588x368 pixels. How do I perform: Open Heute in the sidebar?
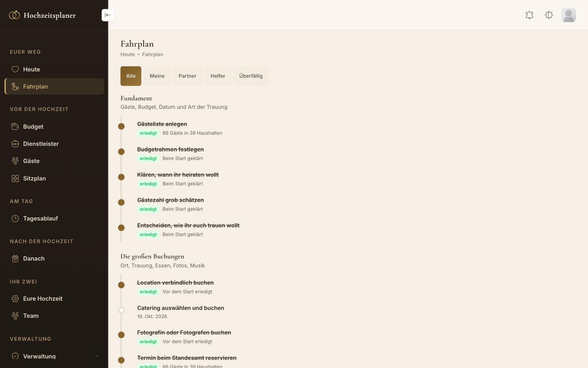[x=32, y=69]
